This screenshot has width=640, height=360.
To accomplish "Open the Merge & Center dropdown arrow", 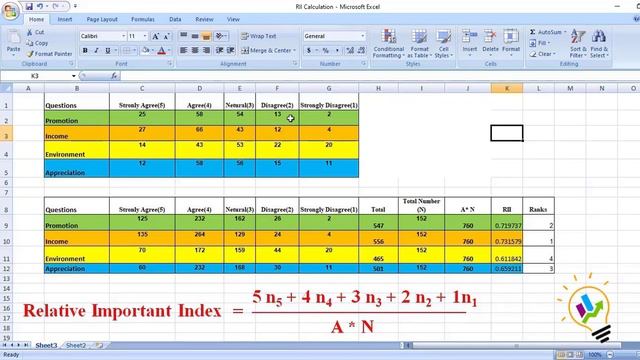I will pos(294,50).
